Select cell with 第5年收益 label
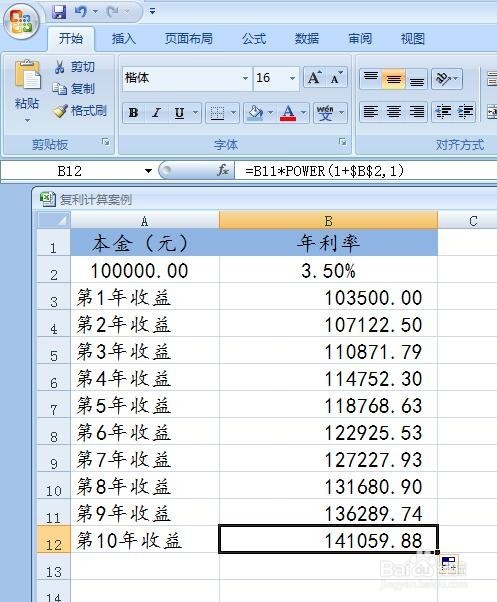 145,405
